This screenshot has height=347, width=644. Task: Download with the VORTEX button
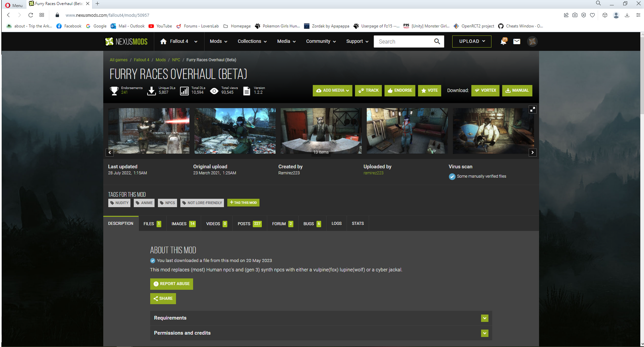[485, 90]
